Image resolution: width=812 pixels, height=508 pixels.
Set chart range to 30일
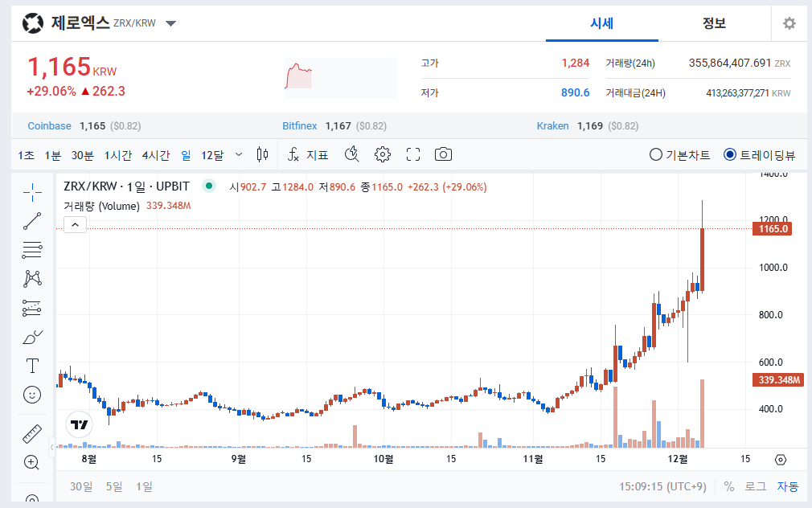point(81,486)
